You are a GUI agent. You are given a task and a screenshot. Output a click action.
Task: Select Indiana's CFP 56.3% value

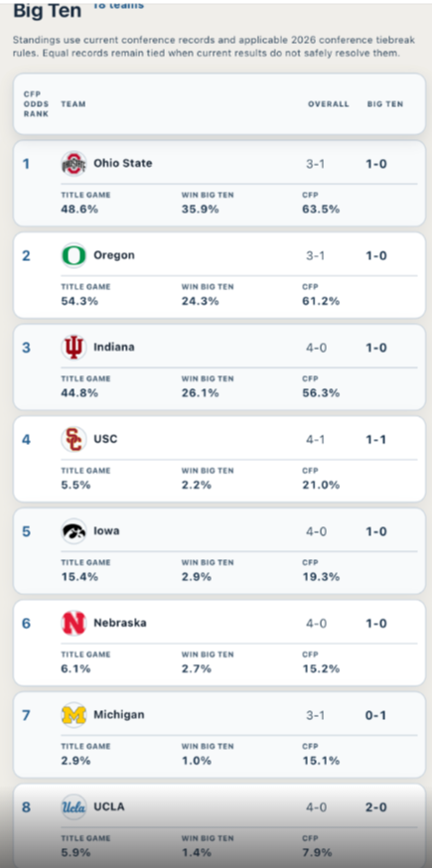point(321,393)
